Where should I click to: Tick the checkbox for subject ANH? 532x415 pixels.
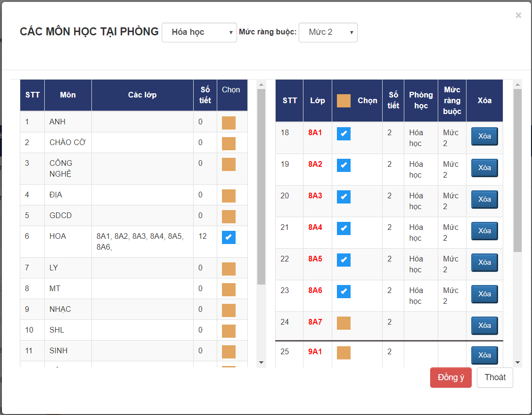point(229,123)
